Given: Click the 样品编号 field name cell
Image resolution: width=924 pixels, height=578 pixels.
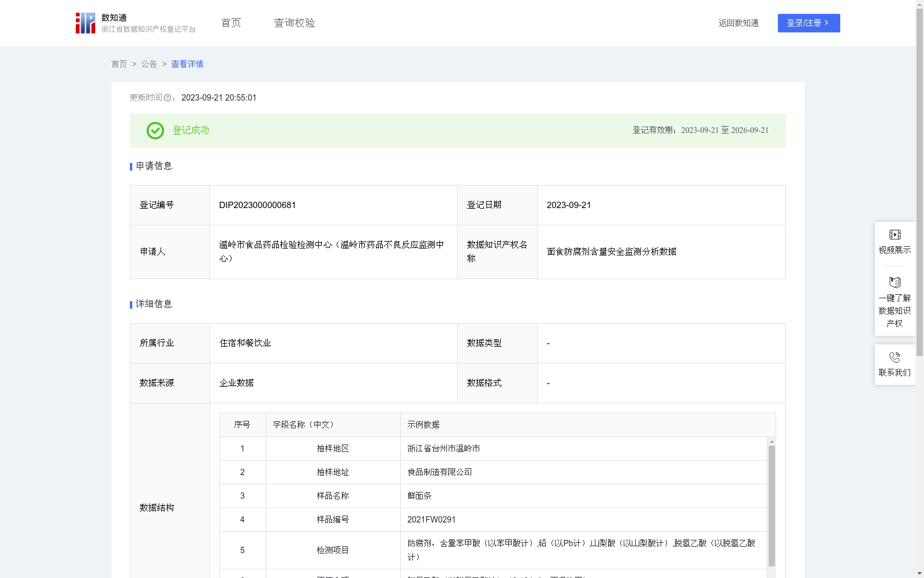Looking at the screenshot, I should [x=333, y=520].
